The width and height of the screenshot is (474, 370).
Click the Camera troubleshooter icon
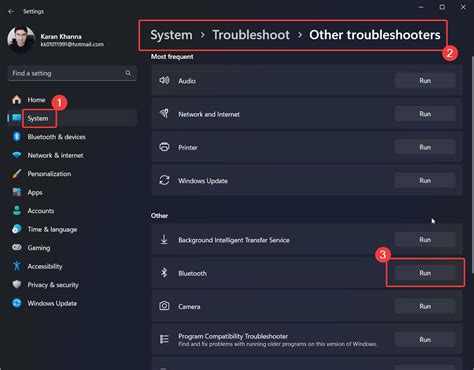(x=164, y=306)
